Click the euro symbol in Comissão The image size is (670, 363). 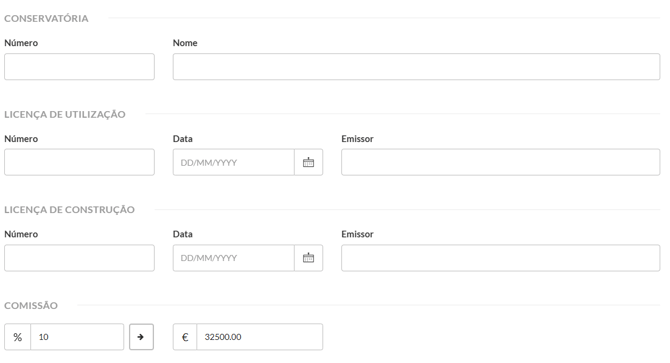[x=185, y=337]
